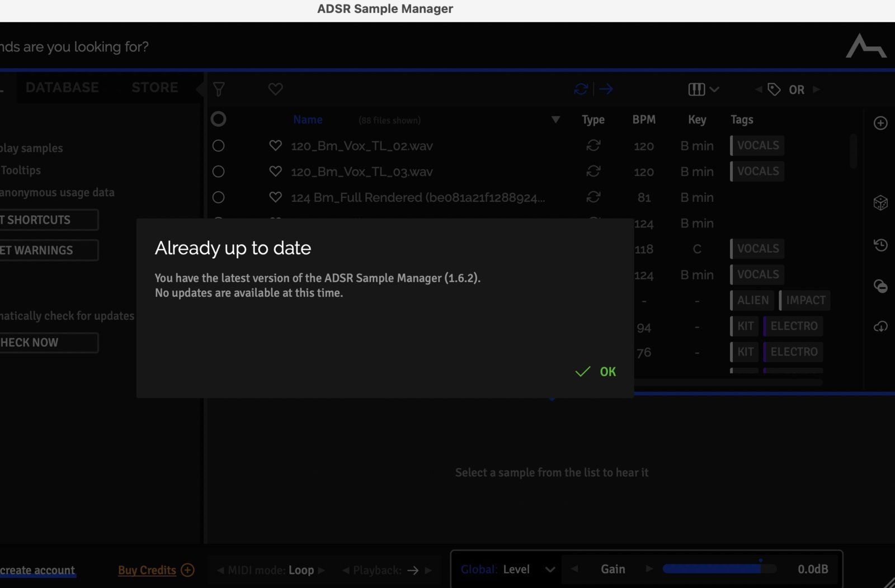Viewport: 895px width, 588px height.
Task: Sort by the Type column
Action: coord(593,120)
